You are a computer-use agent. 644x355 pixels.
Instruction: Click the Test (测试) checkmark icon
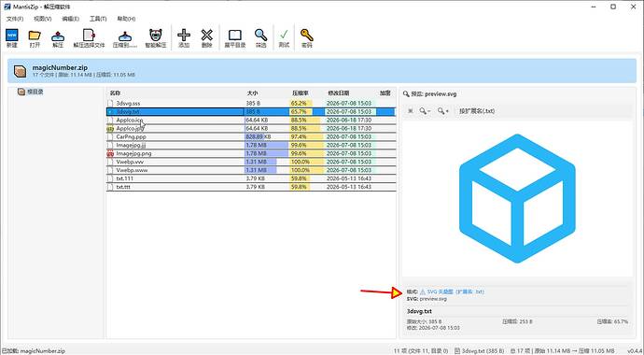click(284, 35)
